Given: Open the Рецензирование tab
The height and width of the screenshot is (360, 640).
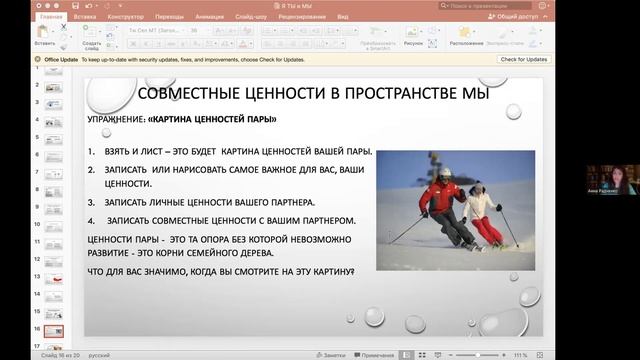Looking at the screenshot, I should pos(302,17).
